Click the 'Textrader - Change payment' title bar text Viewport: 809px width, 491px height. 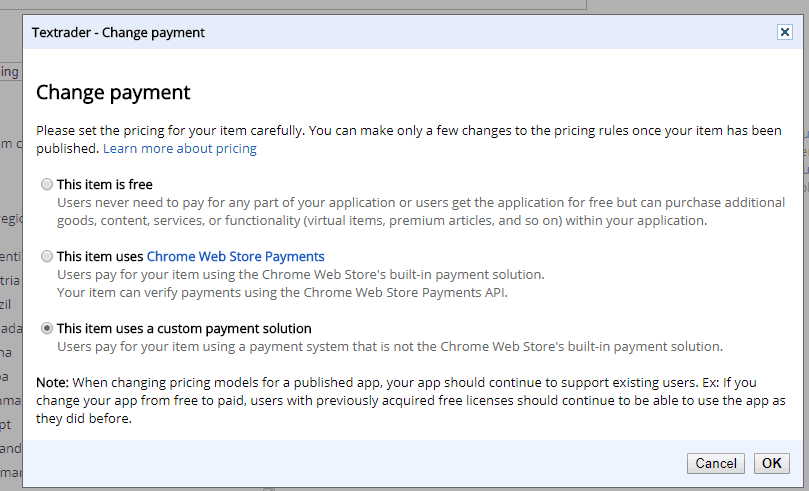pos(118,32)
